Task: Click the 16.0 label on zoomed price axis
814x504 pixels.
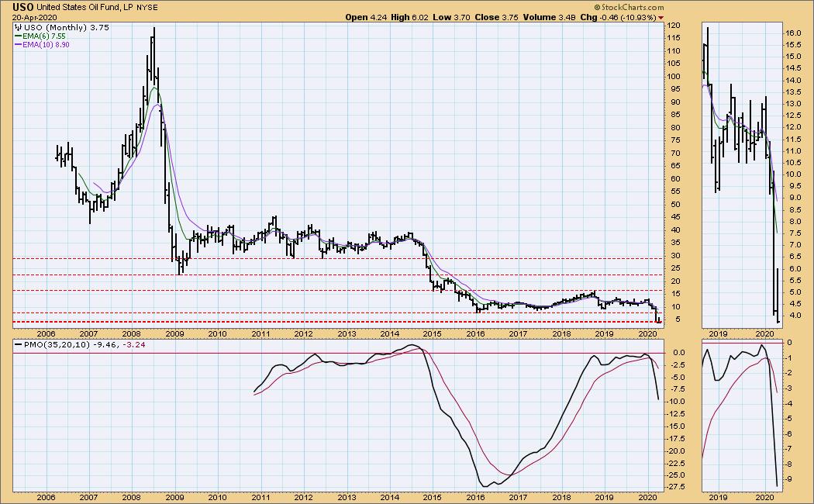Action: 793,33
